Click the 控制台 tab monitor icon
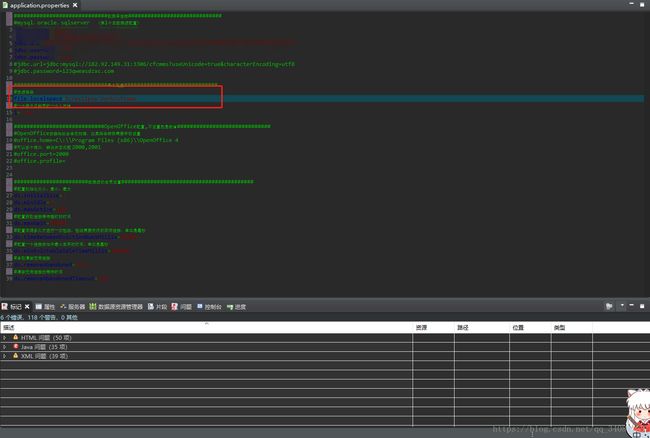 (x=200, y=306)
